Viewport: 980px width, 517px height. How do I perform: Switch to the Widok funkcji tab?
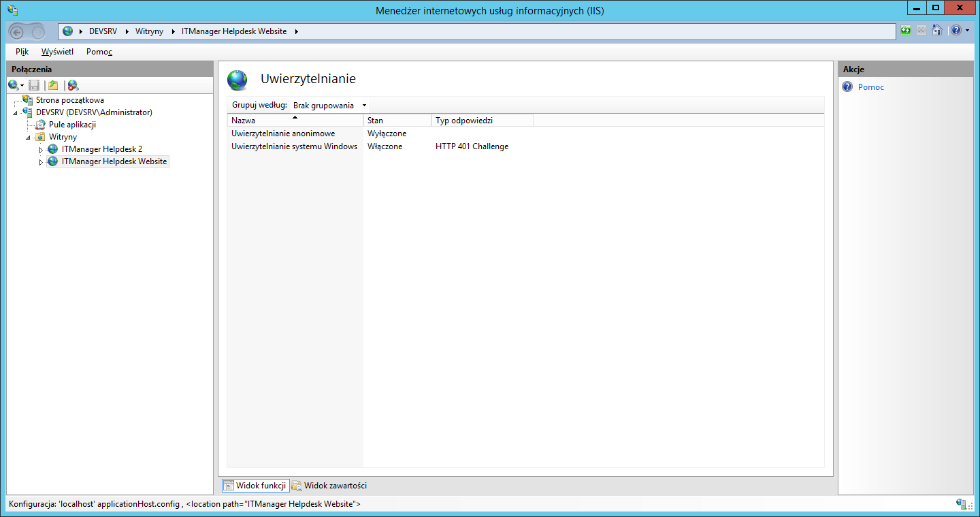(x=255, y=486)
